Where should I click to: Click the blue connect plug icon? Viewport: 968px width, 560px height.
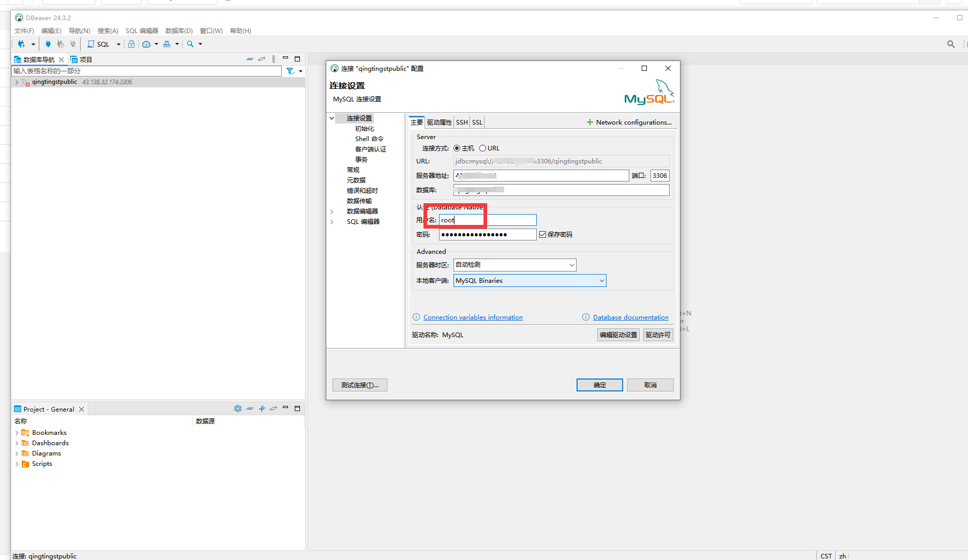pyautogui.click(x=48, y=44)
